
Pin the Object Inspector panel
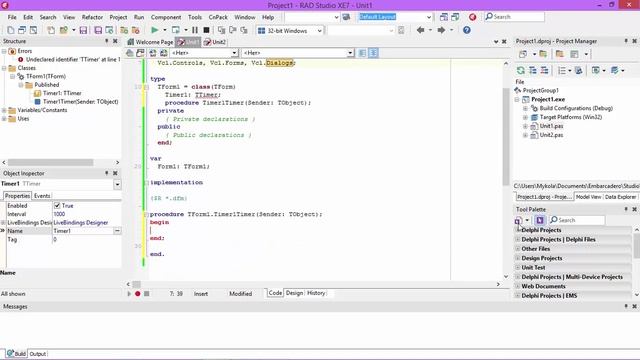click(107, 173)
